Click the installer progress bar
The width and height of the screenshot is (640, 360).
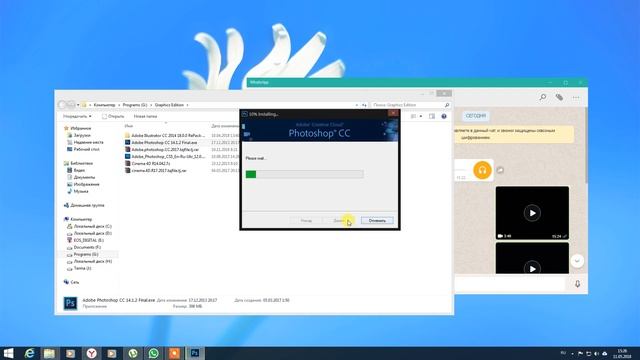point(304,174)
